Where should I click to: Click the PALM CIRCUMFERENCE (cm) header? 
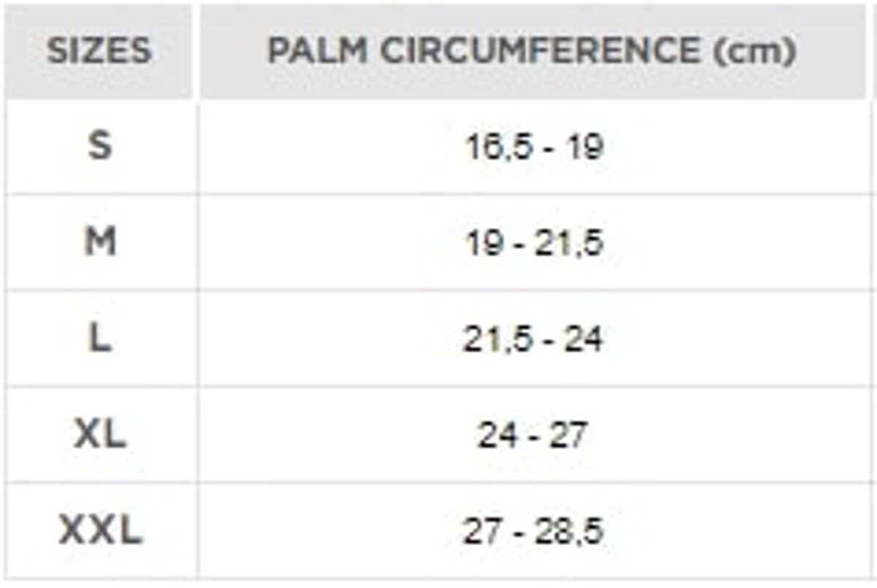point(532,50)
